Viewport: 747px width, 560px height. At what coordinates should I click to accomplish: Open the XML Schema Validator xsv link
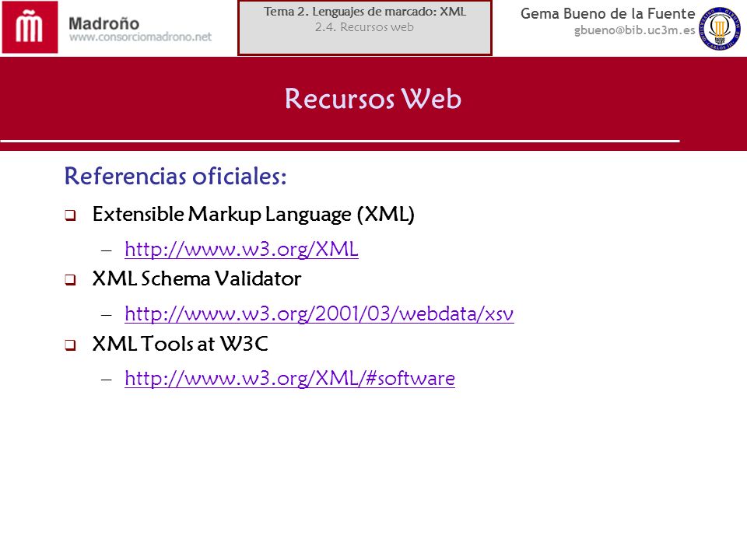[319, 313]
